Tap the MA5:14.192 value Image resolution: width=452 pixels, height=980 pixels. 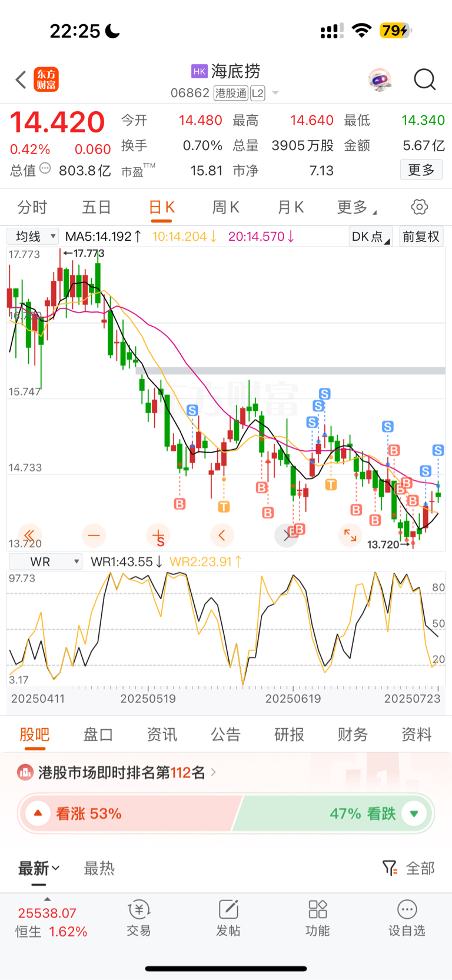tap(103, 237)
